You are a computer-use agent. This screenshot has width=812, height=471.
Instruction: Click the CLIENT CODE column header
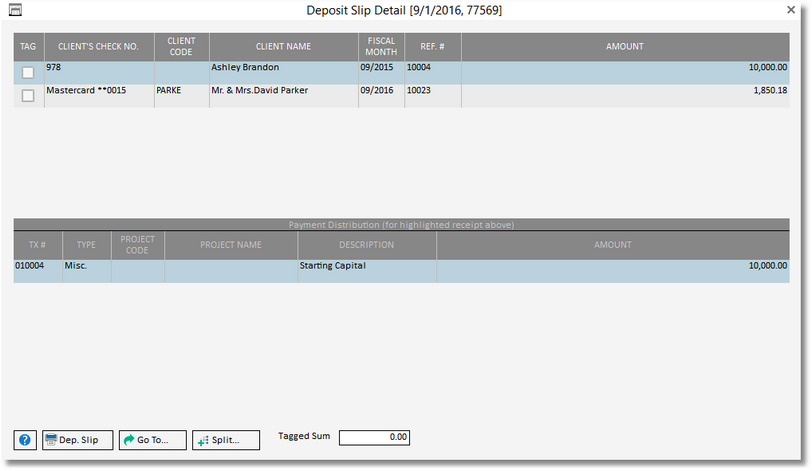[x=182, y=47]
